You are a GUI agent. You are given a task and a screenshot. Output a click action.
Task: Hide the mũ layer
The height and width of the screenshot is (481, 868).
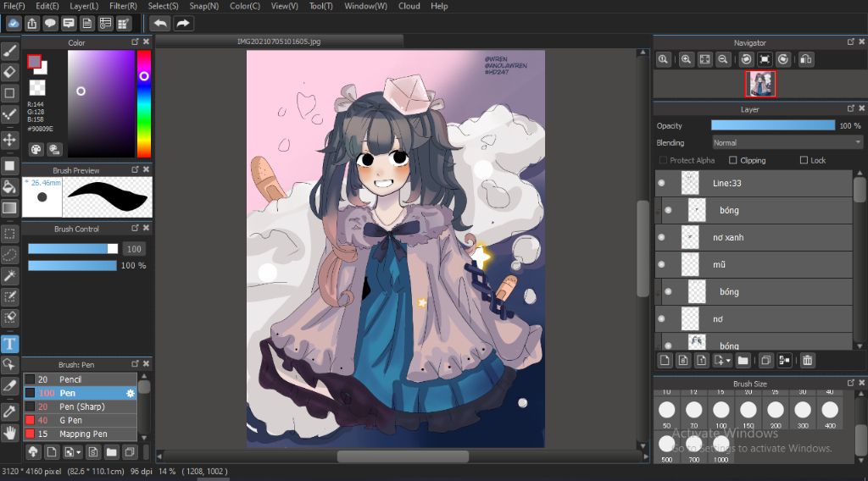point(661,264)
